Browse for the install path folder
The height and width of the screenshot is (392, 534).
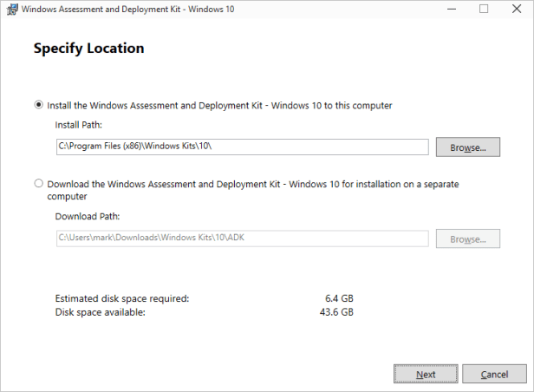(x=467, y=147)
